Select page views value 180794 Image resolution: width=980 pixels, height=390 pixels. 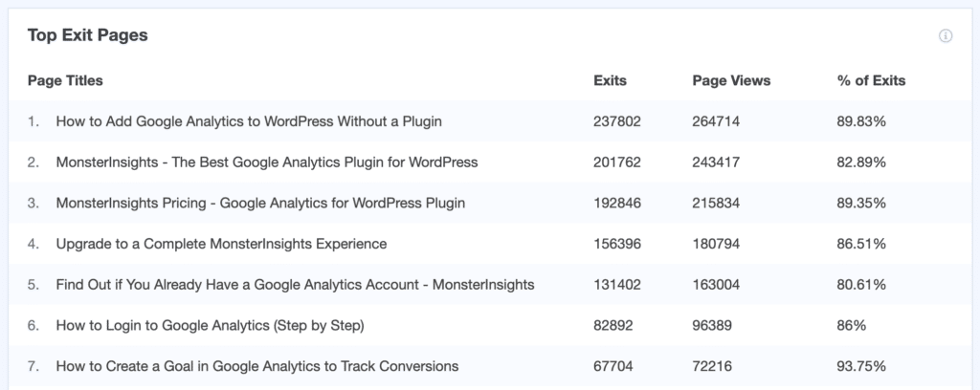[x=716, y=244]
